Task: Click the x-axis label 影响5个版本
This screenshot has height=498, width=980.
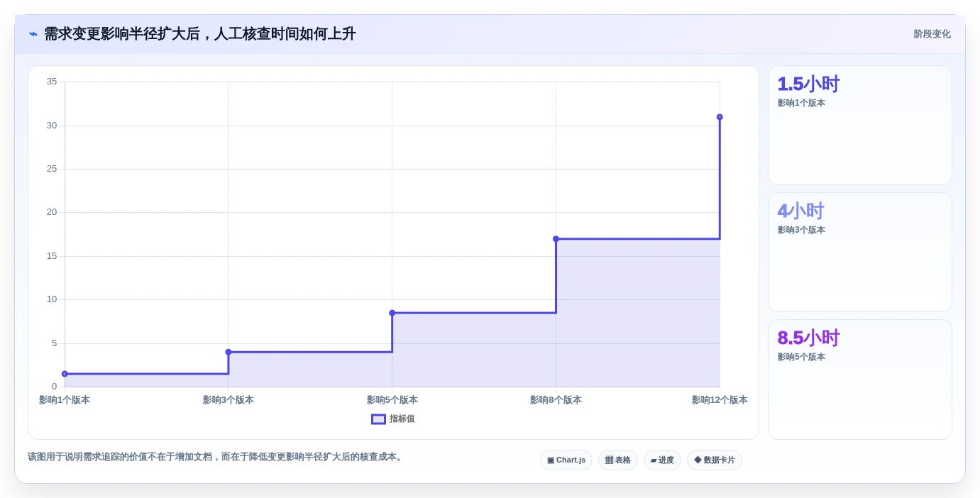Action: click(x=392, y=400)
